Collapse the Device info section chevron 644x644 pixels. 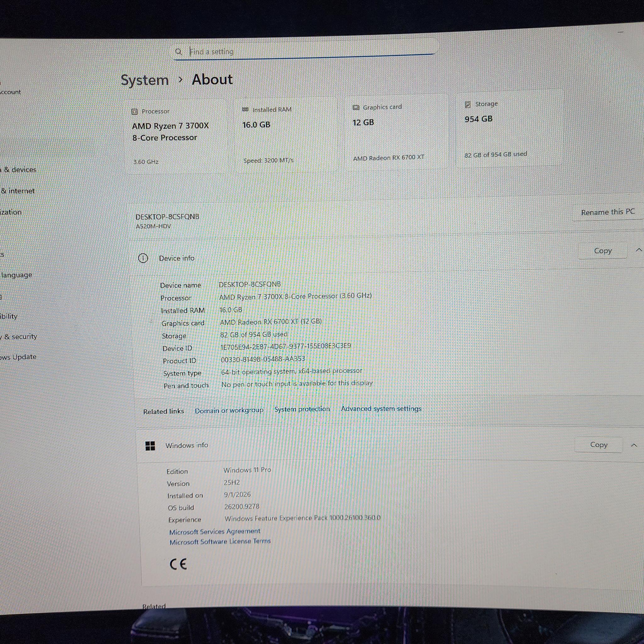(638, 250)
